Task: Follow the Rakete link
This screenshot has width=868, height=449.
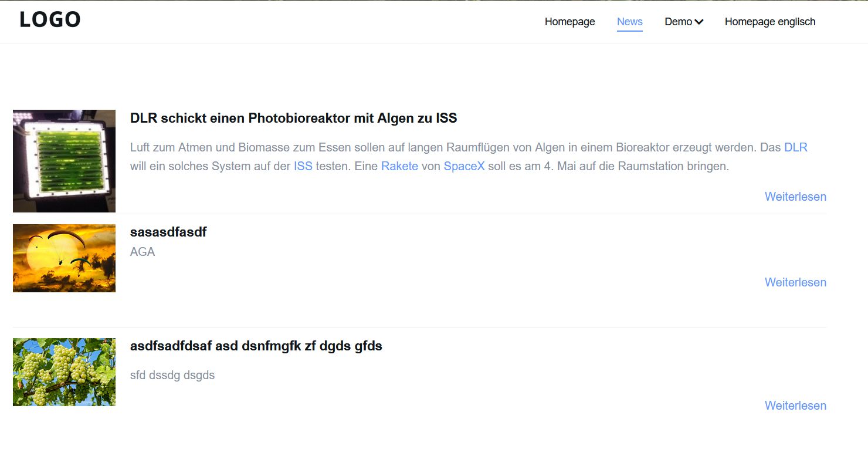Action: (399, 166)
